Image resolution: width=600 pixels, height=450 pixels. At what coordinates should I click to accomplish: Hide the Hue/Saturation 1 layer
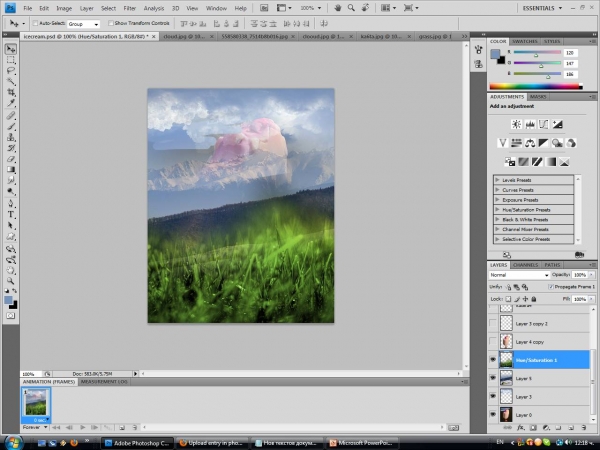[493, 360]
